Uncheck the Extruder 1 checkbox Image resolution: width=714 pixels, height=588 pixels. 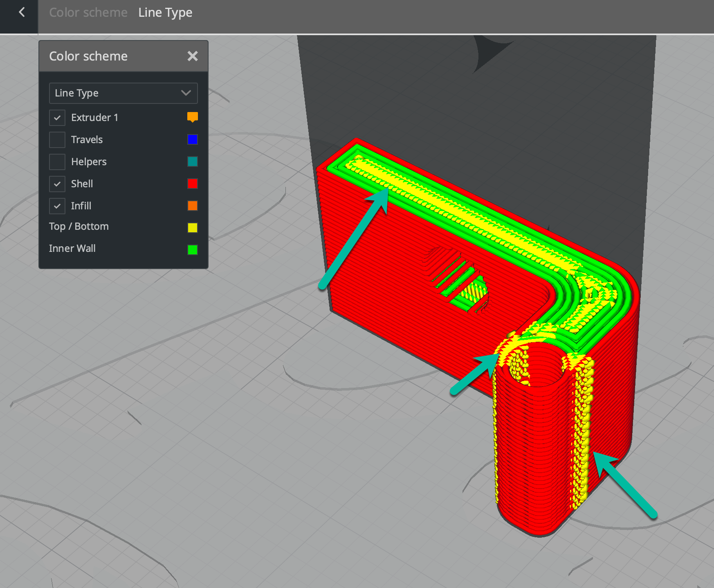pos(57,118)
